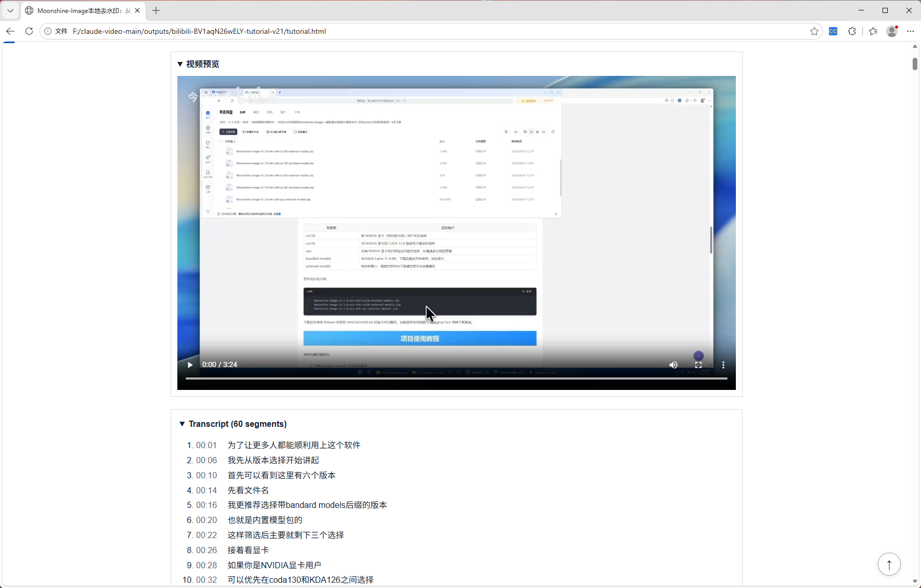Select text 这样筛选后主要就剩下三个选择

286,535
